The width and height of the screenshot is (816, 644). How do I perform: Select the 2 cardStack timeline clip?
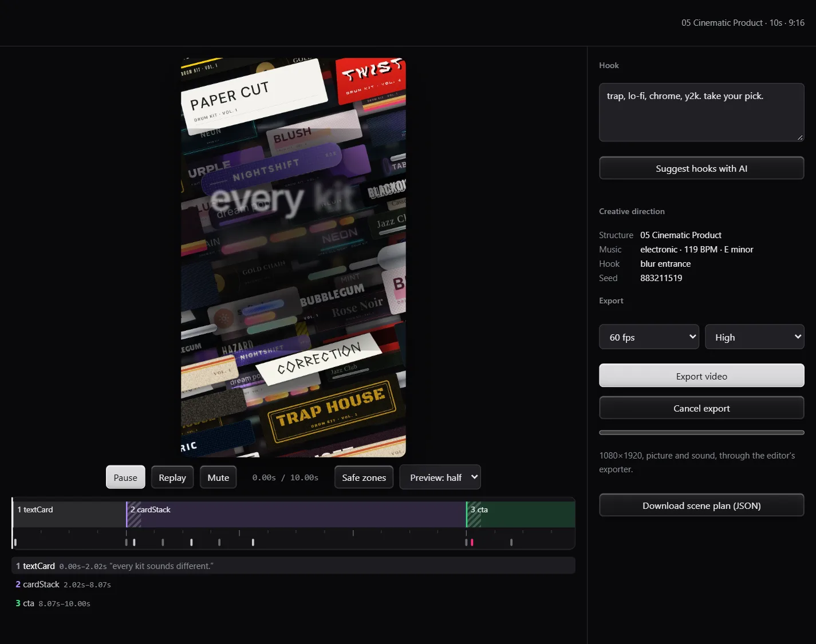click(296, 514)
